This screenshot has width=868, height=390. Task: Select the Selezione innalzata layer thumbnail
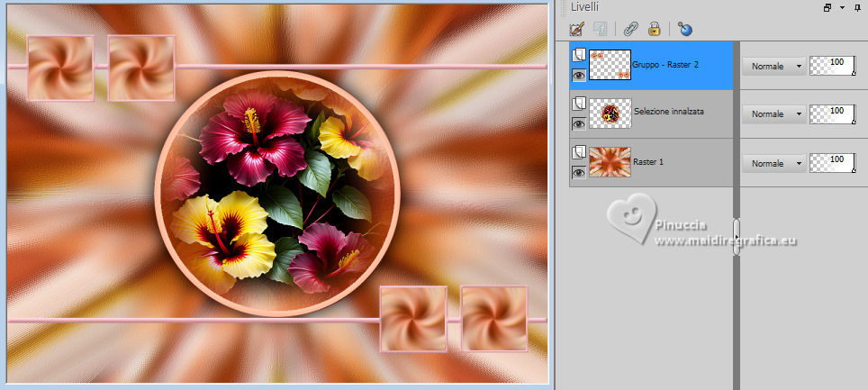tap(610, 113)
